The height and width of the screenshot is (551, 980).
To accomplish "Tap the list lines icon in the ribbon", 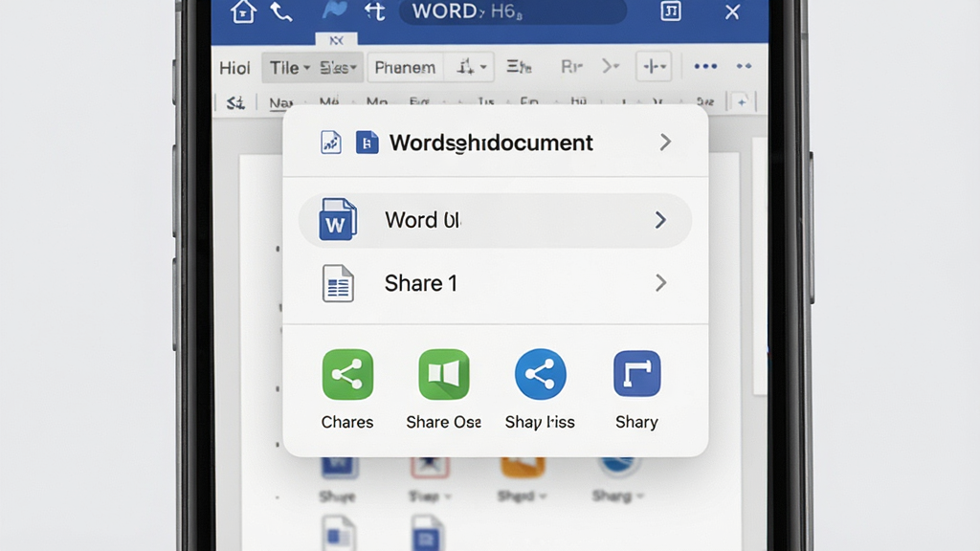I will [x=519, y=66].
